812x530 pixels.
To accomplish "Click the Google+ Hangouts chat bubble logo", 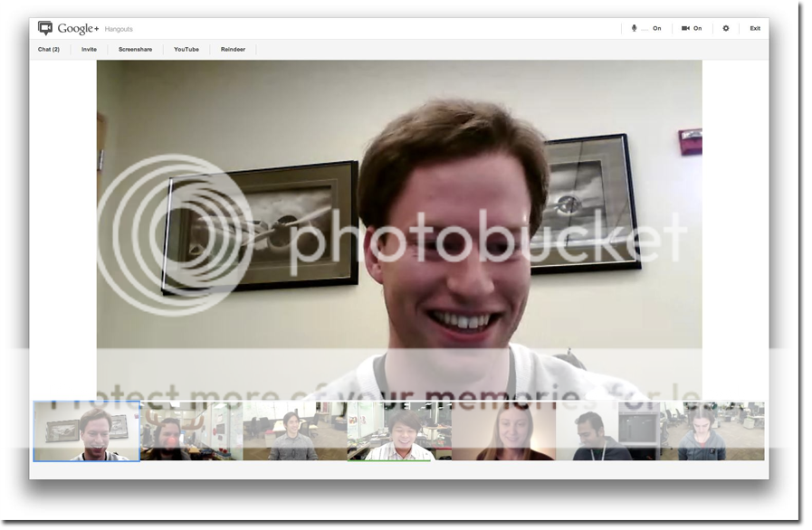I will [x=45, y=28].
